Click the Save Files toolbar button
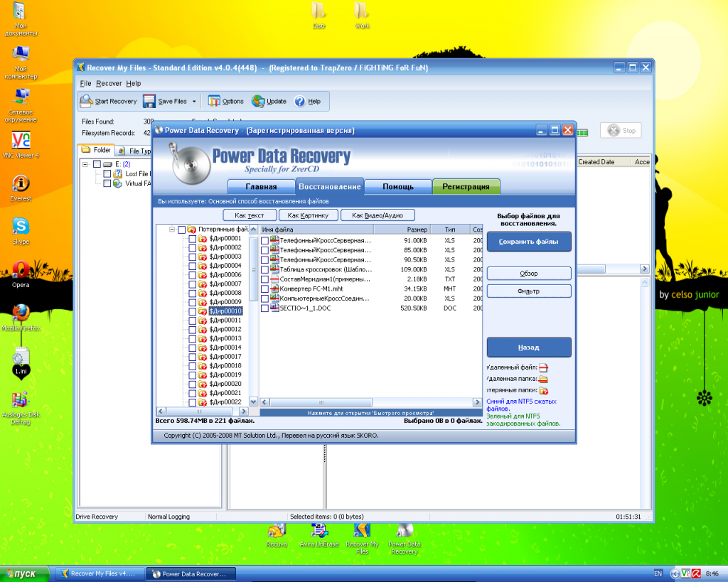The image size is (728, 582). [x=165, y=101]
